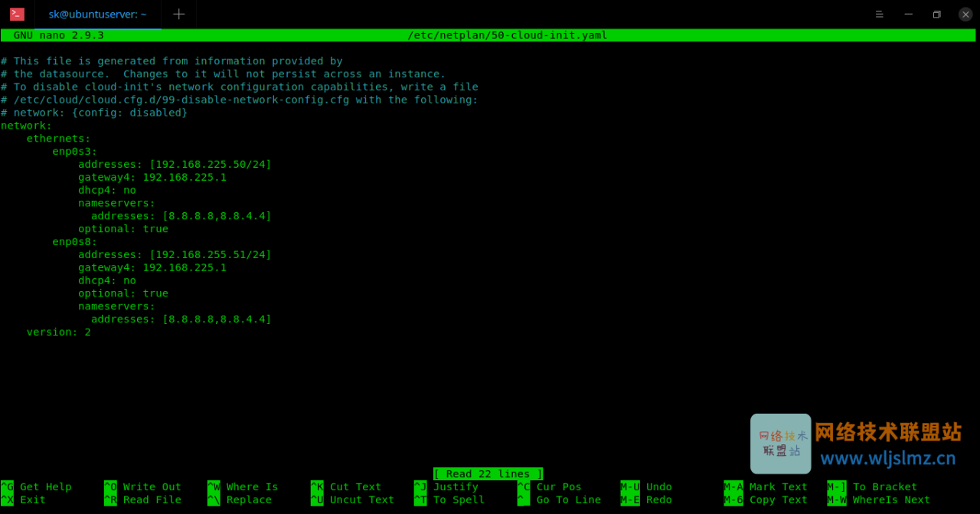Open new tab with plus icon

click(x=178, y=14)
